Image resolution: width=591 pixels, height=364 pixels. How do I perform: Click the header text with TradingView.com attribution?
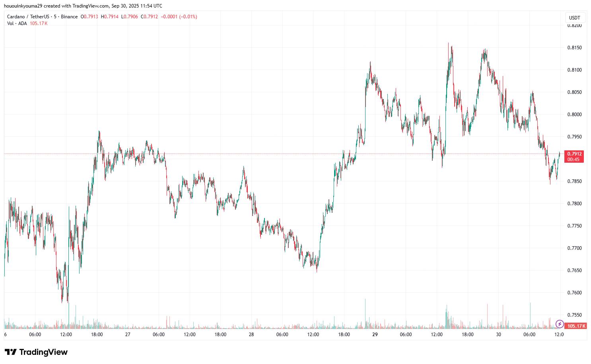click(x=83, y=6)
